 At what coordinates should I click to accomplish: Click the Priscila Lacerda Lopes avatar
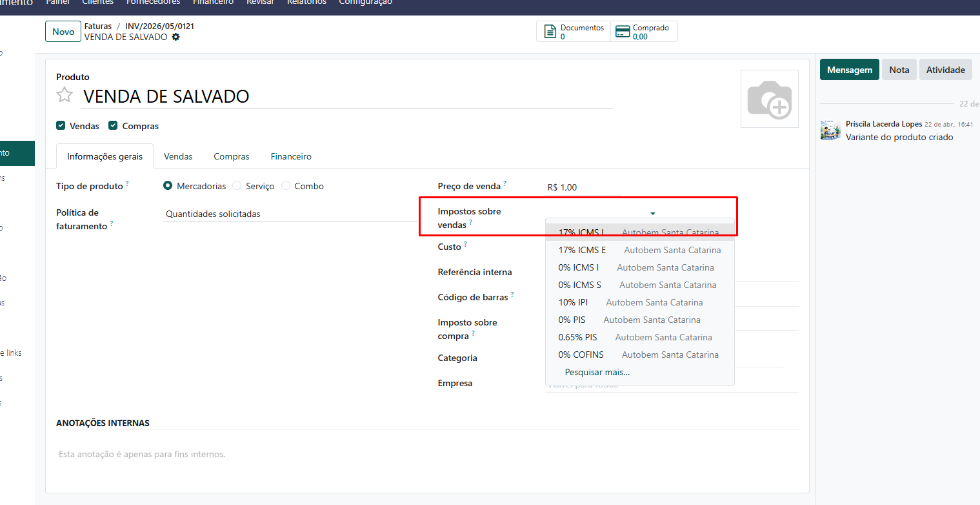coord(830,130)
